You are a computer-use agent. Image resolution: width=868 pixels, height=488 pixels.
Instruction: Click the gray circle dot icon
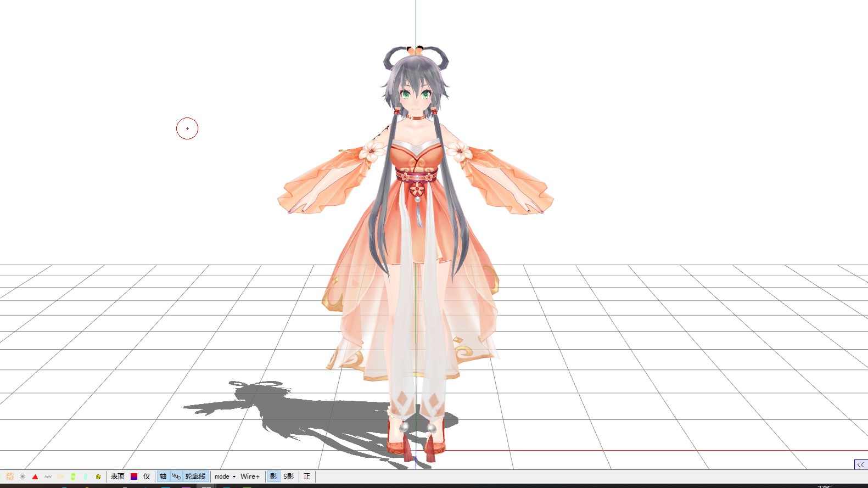[23, 476]
